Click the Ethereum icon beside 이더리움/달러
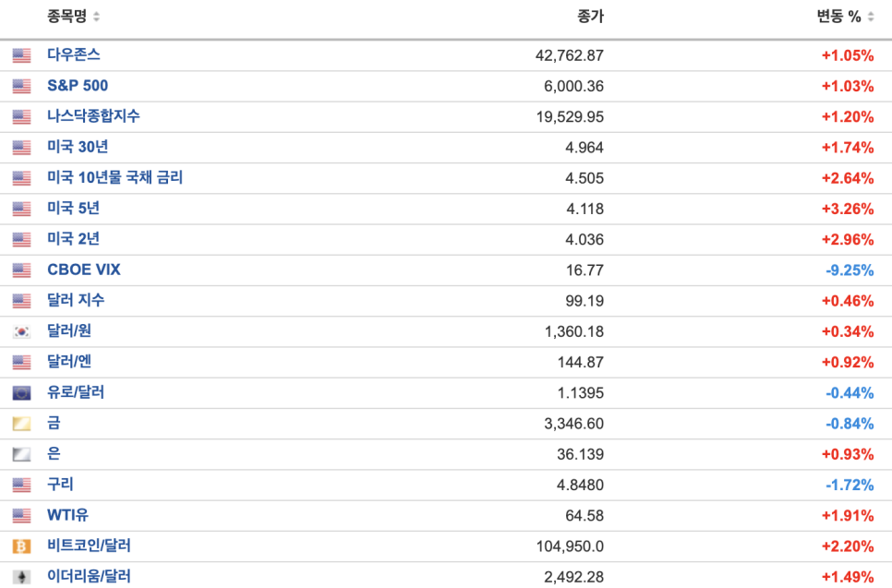 pyautogui.click(x=21, y=577)
